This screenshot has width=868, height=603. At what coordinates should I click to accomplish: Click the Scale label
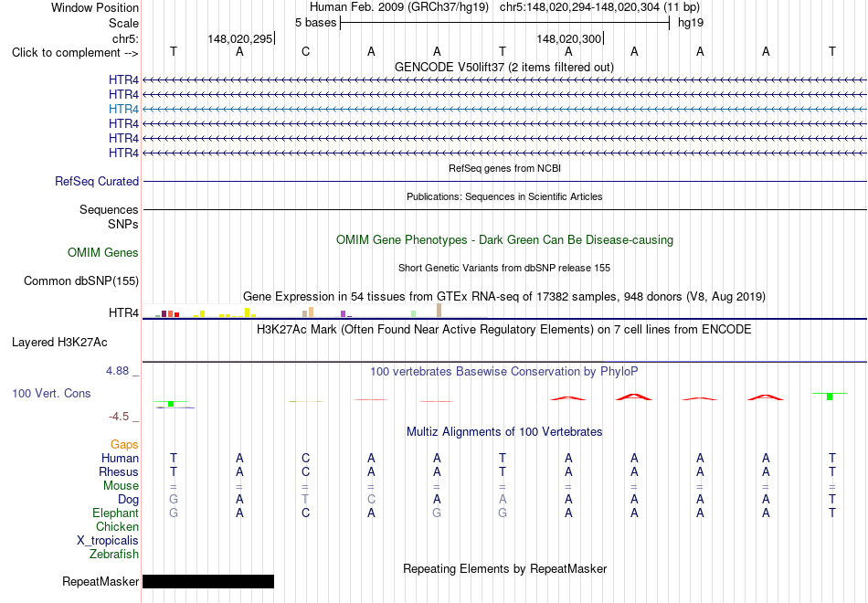[x=123, y=23]
